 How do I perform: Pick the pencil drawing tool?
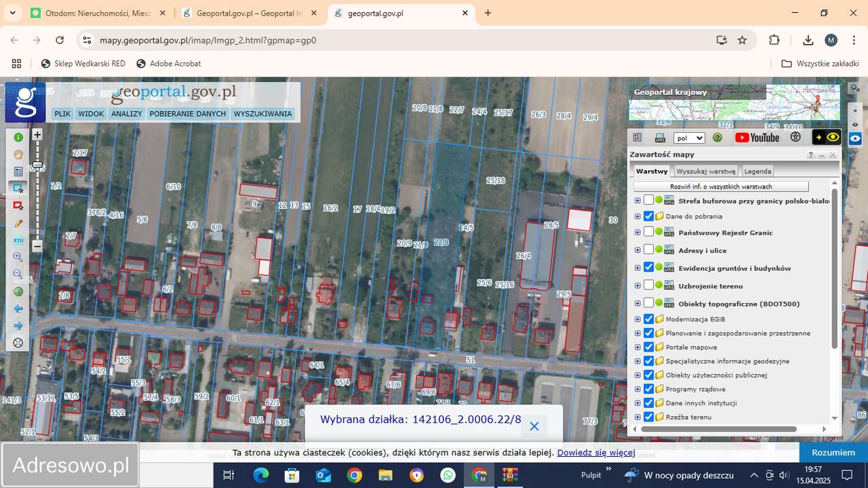click(18, 224)
